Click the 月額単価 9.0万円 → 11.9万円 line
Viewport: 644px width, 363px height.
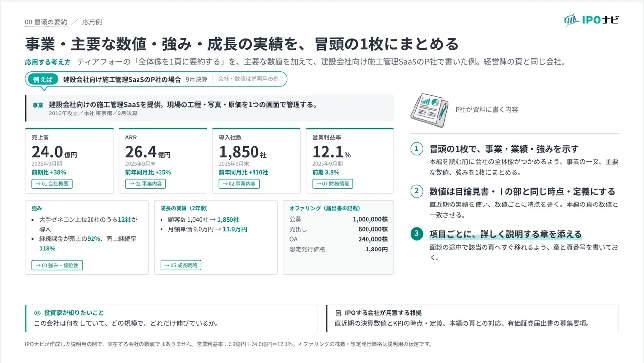pos(207,229)
